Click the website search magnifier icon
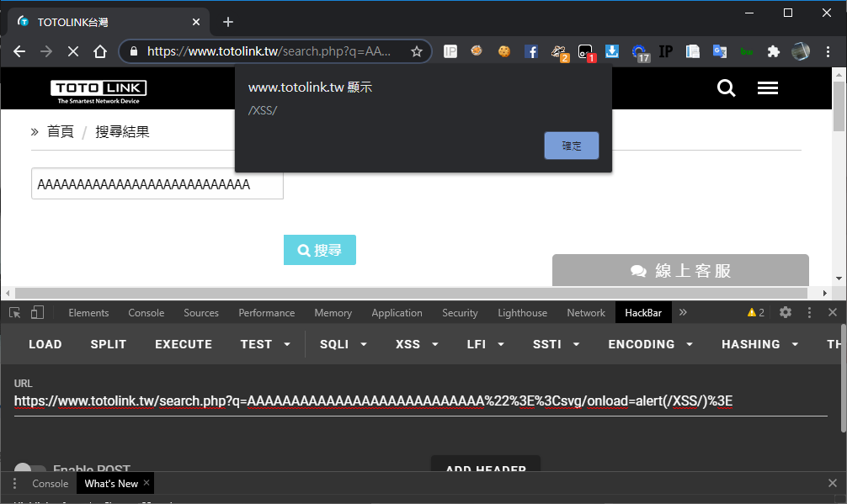 click(x=726, y=88)
